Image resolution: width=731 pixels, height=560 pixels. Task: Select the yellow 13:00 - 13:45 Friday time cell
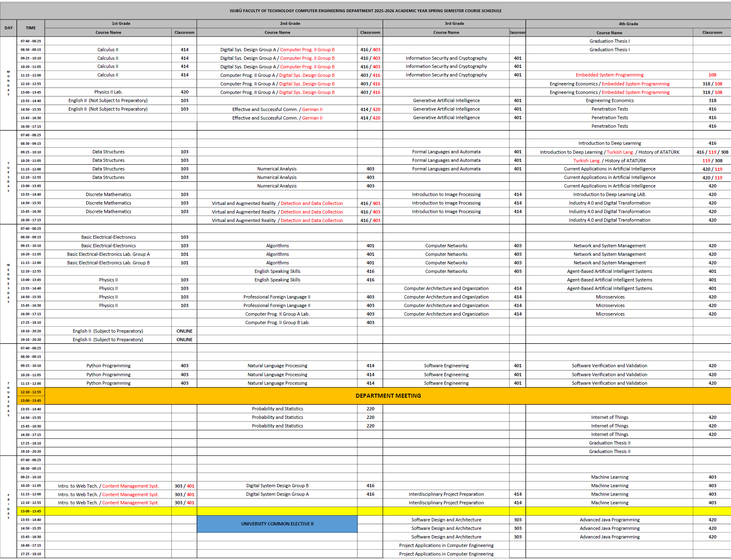(x=31, y=511)
